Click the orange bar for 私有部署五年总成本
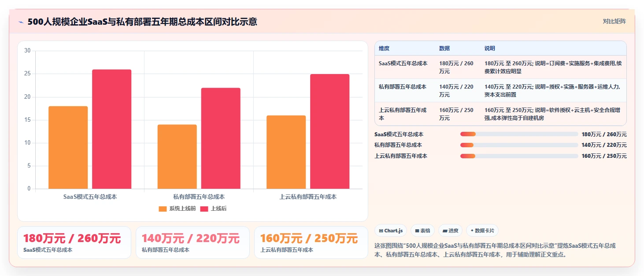644x276 pixels. 177,157
